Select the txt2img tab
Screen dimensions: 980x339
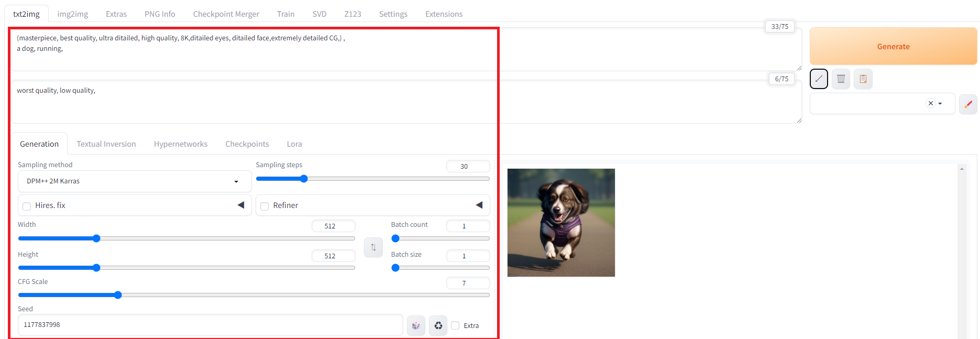26,14
